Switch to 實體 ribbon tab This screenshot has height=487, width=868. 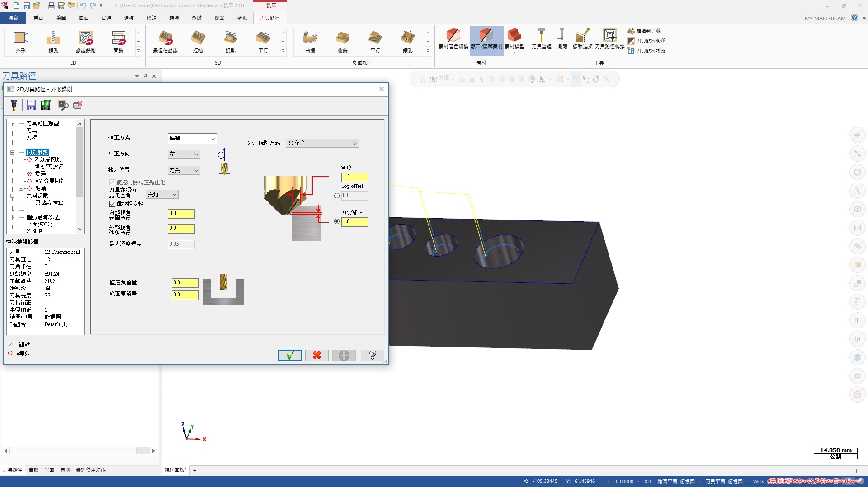point(106,18)
